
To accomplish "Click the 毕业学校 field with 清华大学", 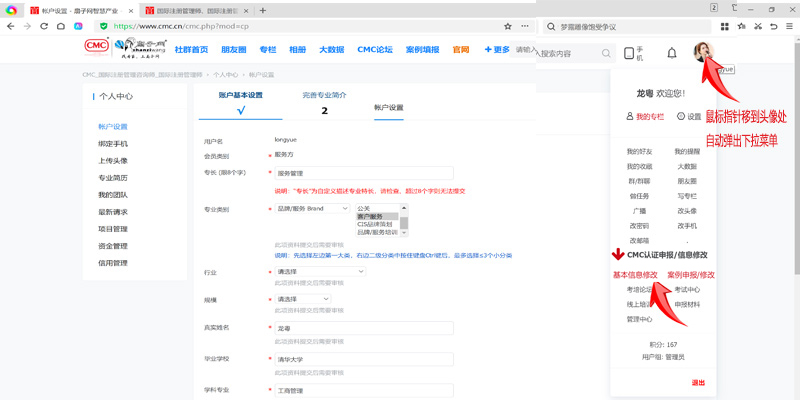I will 364,360.
